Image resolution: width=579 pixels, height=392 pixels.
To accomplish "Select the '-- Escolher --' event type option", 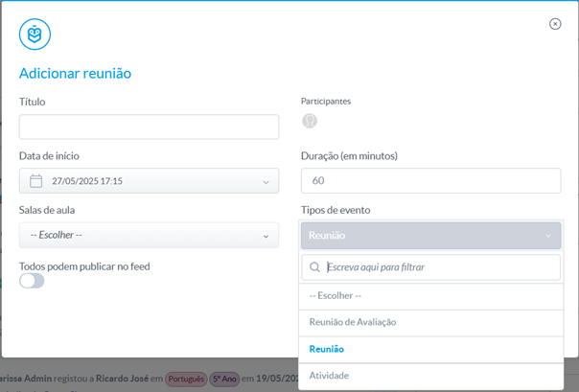I will pos(431,296).
